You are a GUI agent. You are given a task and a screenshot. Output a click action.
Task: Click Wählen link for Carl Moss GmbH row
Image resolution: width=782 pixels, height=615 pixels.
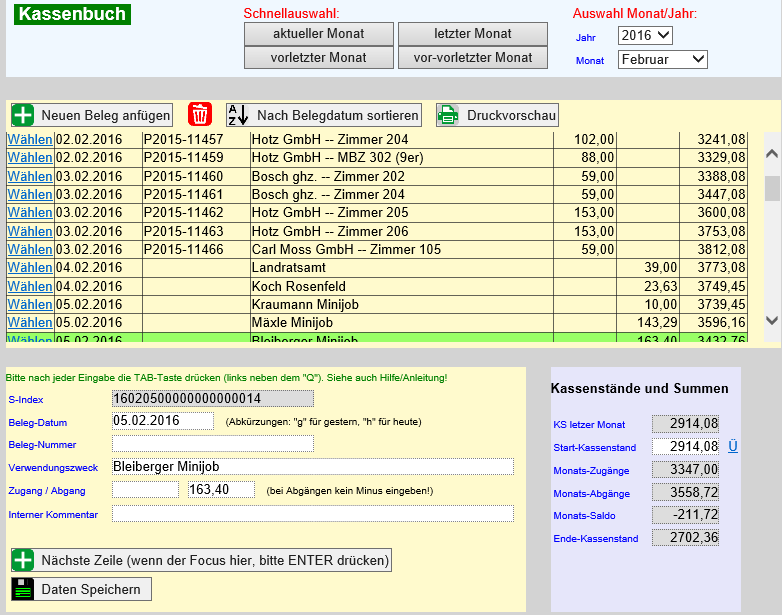[30, 249]
